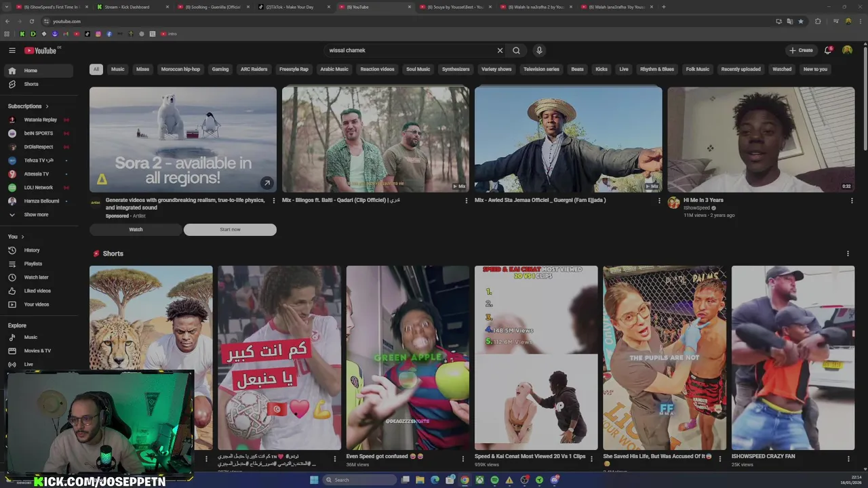Clear search text with X icon
The image size is (868, 488).
[500, 50]
